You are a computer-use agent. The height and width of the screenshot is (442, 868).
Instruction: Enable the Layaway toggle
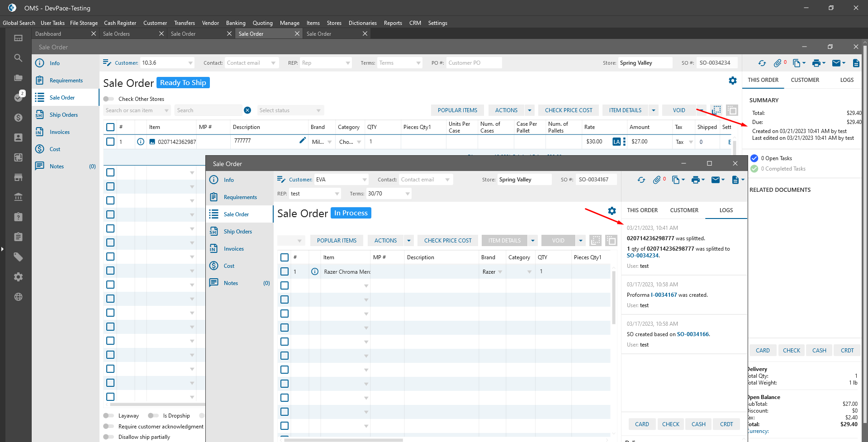point(109,416)
